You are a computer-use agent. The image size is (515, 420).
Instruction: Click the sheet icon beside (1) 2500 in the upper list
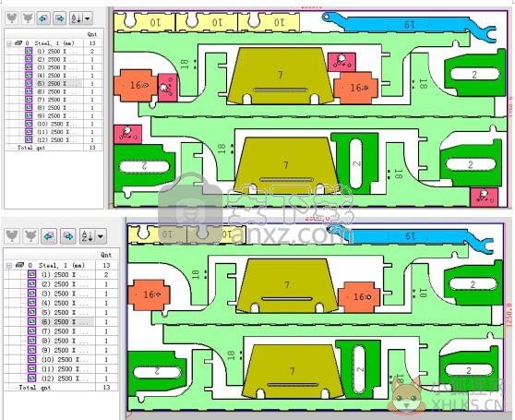coord(29,51)
